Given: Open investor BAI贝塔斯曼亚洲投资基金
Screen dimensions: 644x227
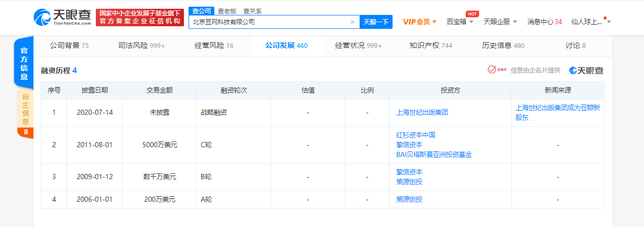Looking at the screenshot, I should click(x=434, y=154).
